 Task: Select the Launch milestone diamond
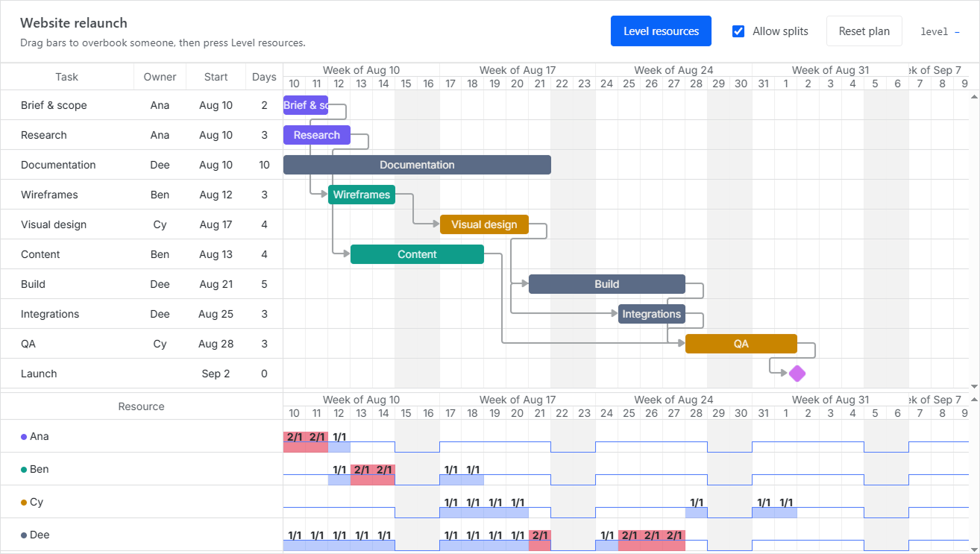point(797,374)
